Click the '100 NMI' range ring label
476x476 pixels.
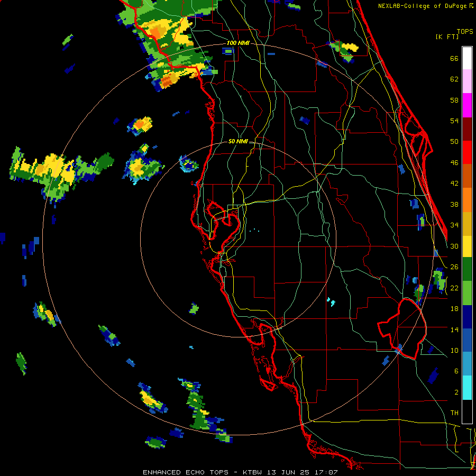click(x=238, y=43)
